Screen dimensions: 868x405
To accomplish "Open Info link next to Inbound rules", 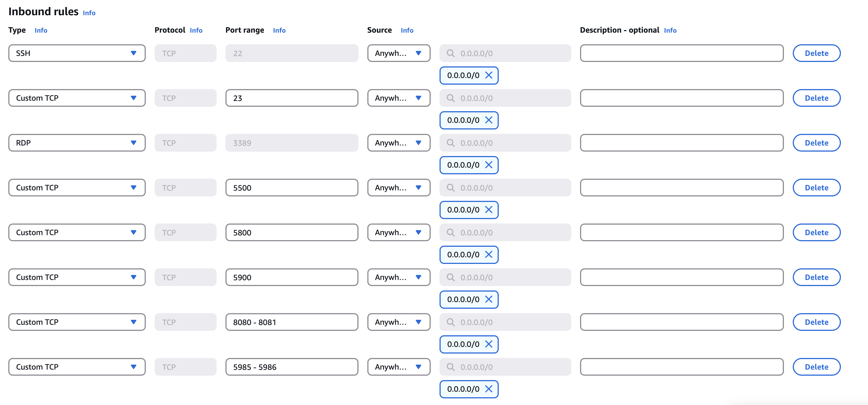I will (x=89, y=13).
